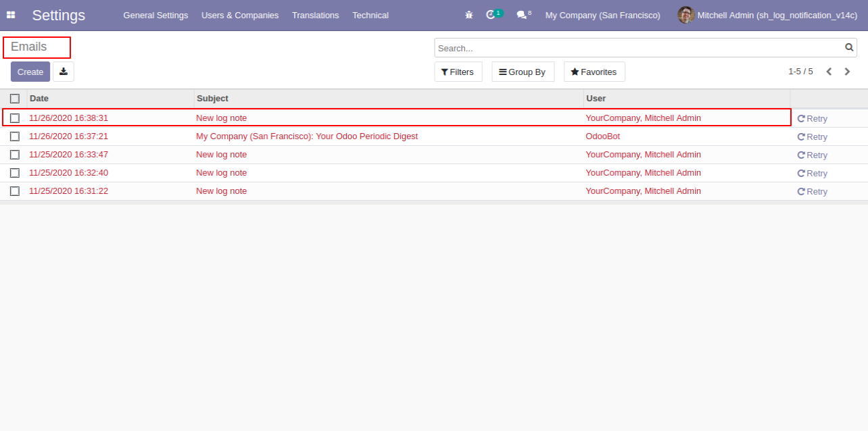This screenshot has width=868, height=431.
Task: Open the General Settings menu
Action: [155, 15]
